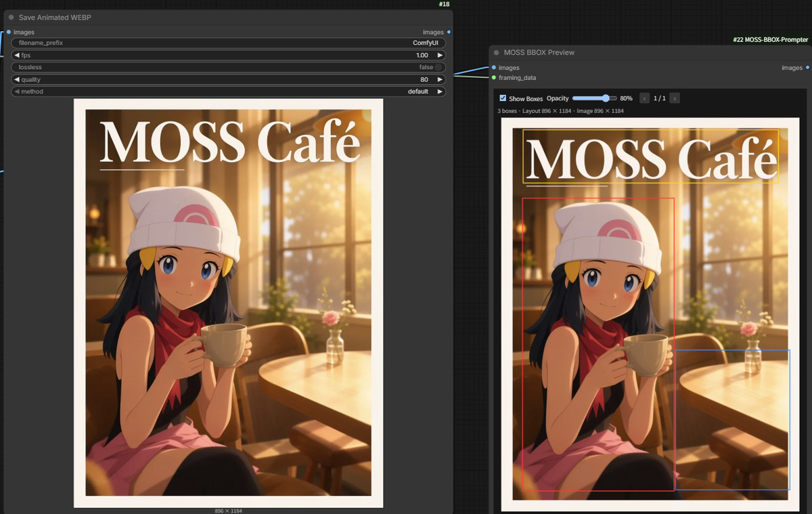Click the filename_prefix input field
Image resolution: width=812 pixels, height=514 pixels.
229,43
